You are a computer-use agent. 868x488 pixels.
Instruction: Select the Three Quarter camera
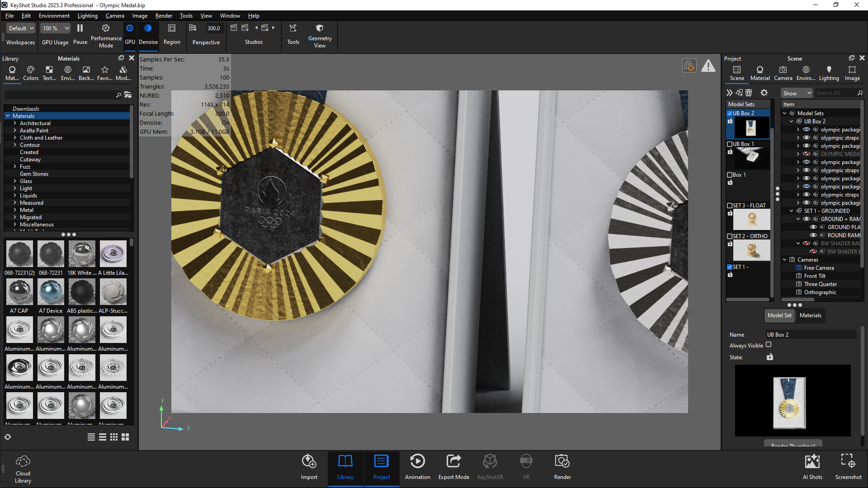click(x=820, y=284)
